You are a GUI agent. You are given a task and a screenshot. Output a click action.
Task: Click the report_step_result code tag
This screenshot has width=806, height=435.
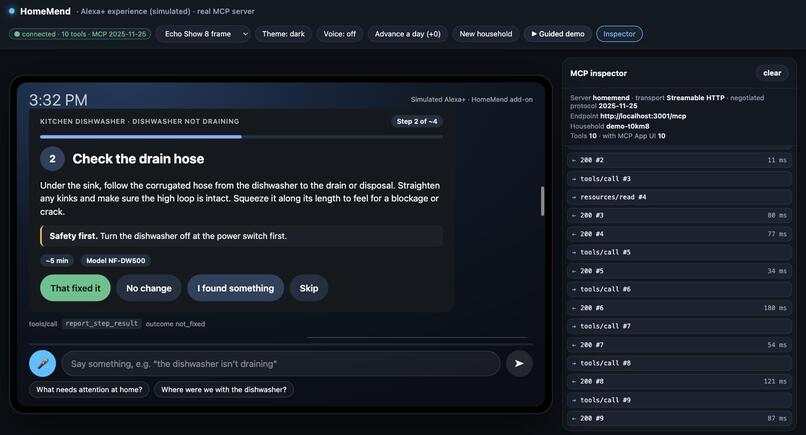(101, 323)
